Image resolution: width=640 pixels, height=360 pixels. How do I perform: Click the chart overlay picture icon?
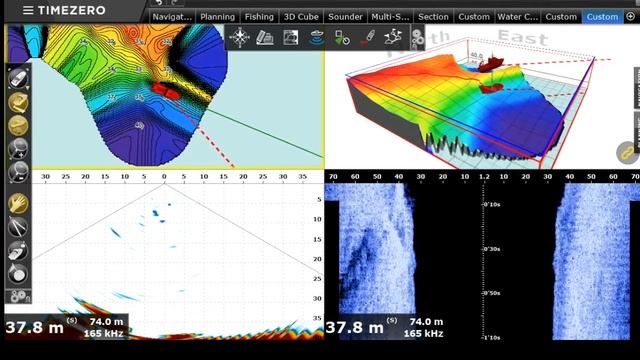[x=291, y=38]
